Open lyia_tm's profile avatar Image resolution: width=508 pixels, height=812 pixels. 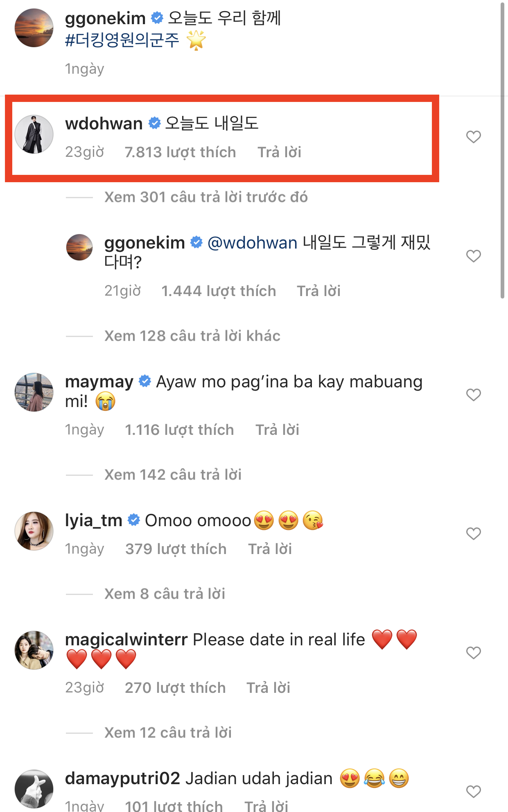coord(34,531)
